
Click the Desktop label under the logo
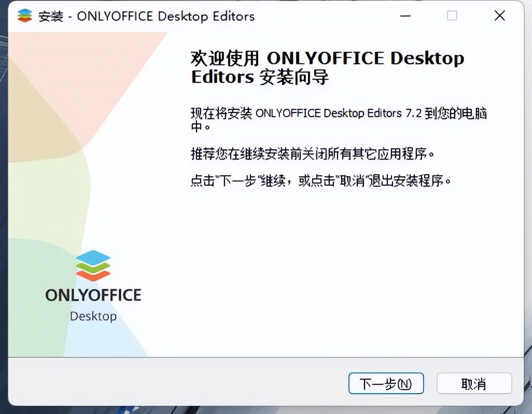[93, 316]
